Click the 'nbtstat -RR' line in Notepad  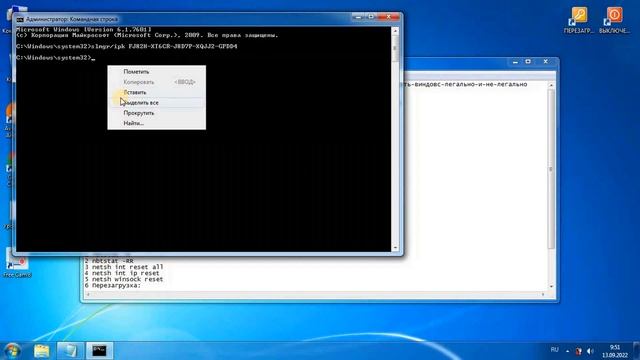click(112, 261)
